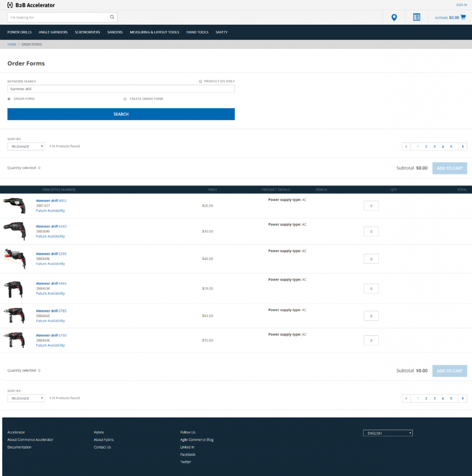
Task: Open the Safety menu
Action: click(x=222, y=32)
